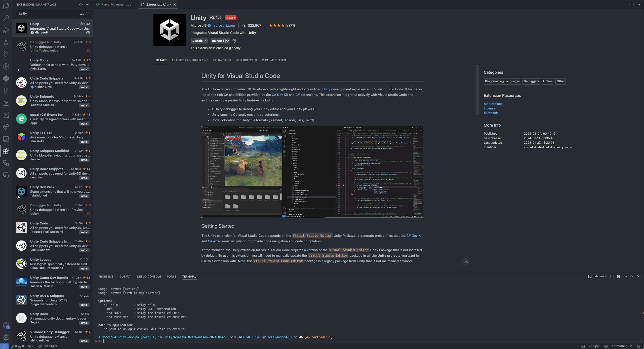The width and height of the screenshot is (644, 349).
Task: Toggle Spell checker in status bar
Action: 595,346
